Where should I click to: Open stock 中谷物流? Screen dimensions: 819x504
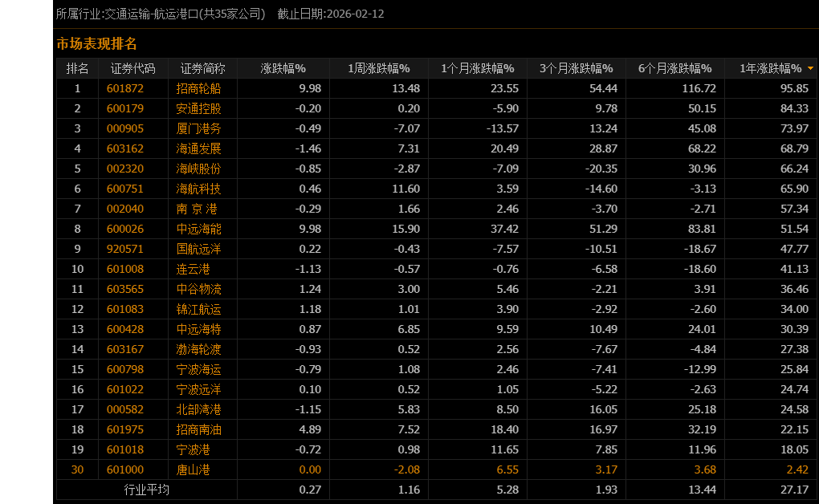tap(198, 290)
